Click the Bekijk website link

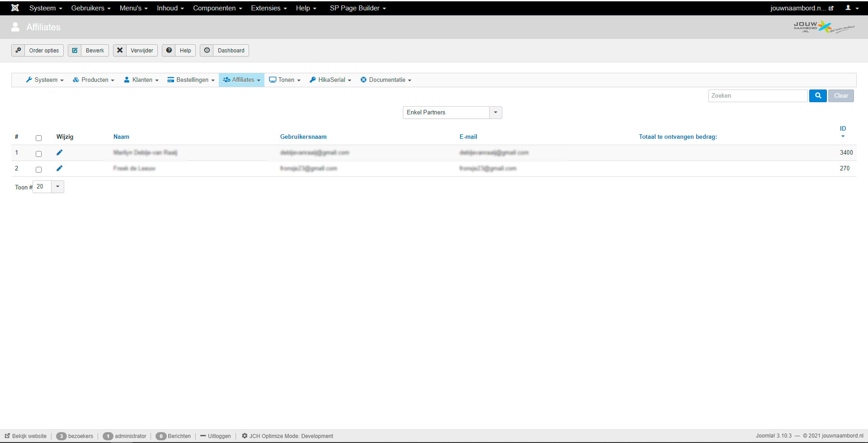26,436
